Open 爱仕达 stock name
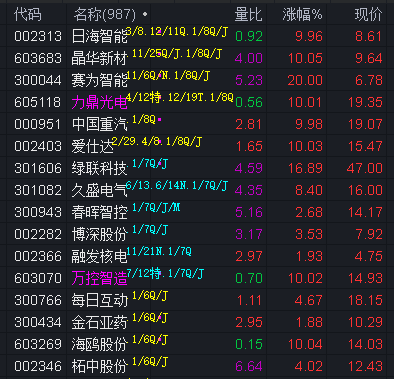394x379 pixels. pyautogui.click(x=93, y=146)
